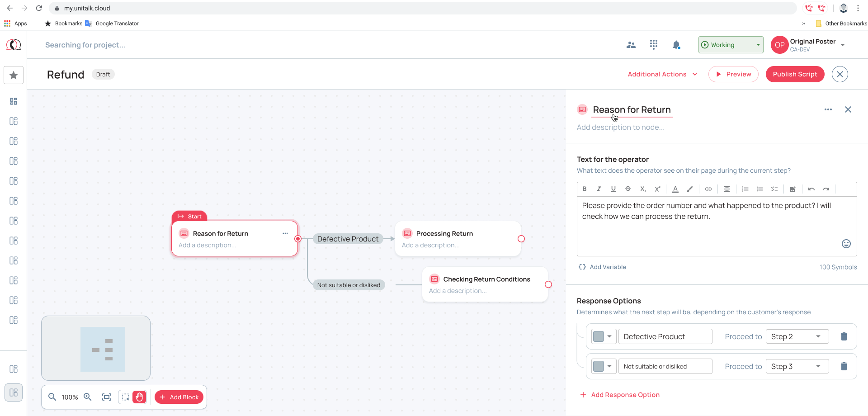The image size is (868, 416).
Task: Apply superscript formatting
Action: point(658,189)
